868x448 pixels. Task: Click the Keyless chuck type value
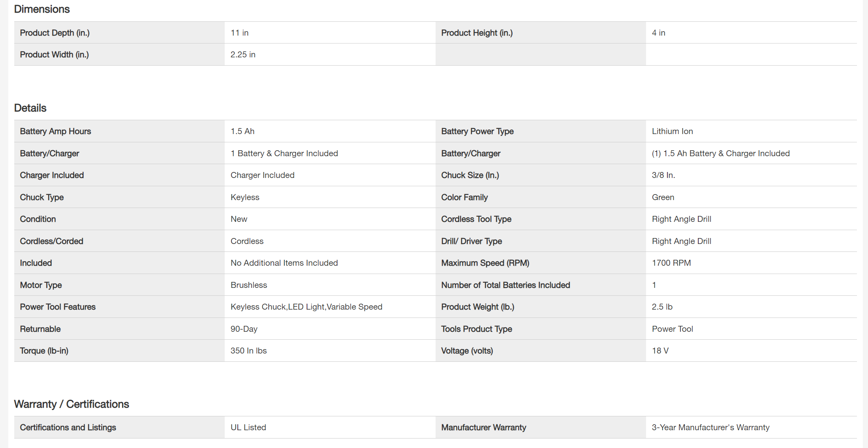click(x=245, y=197)
